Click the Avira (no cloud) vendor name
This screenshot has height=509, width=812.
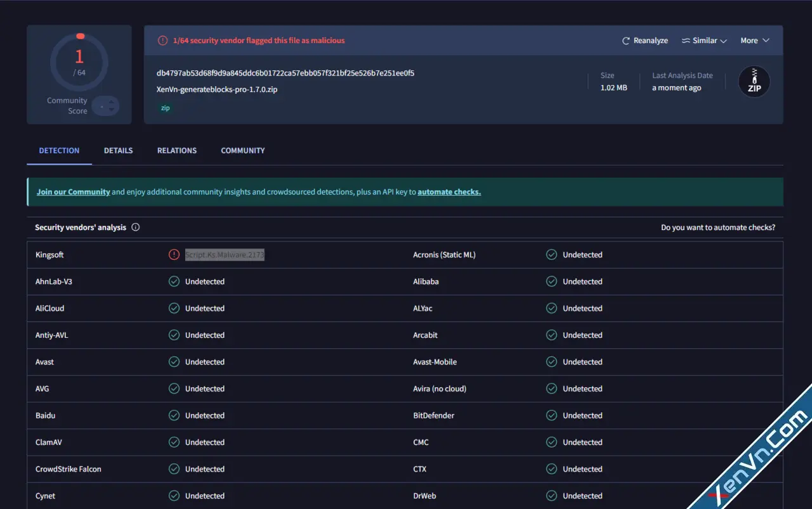click(440, 389)
